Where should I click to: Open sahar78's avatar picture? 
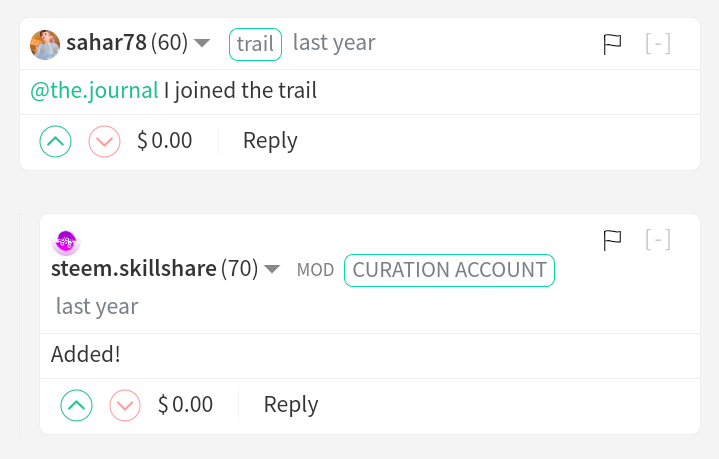45,45
